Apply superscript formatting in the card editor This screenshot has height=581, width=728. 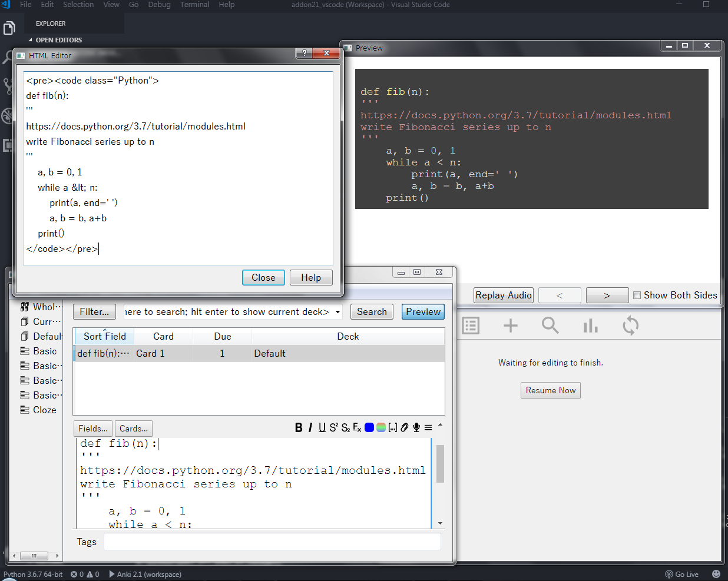point(333,428)
